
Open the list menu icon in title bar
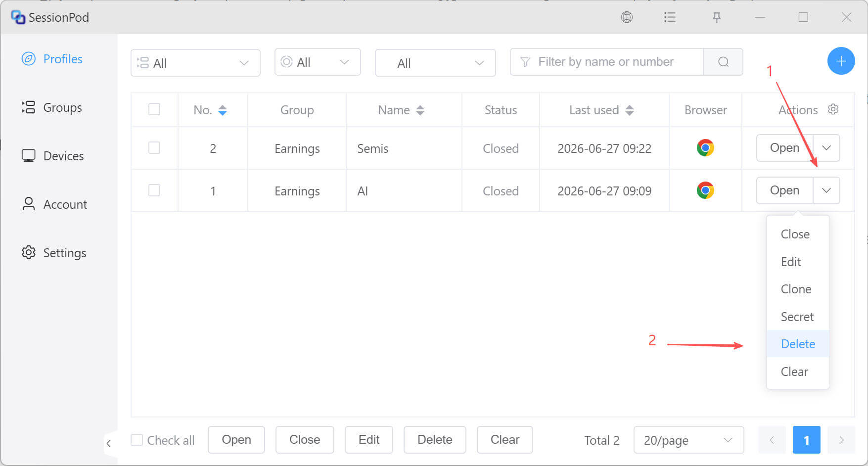pyautogui.click(x=670, y=17)
